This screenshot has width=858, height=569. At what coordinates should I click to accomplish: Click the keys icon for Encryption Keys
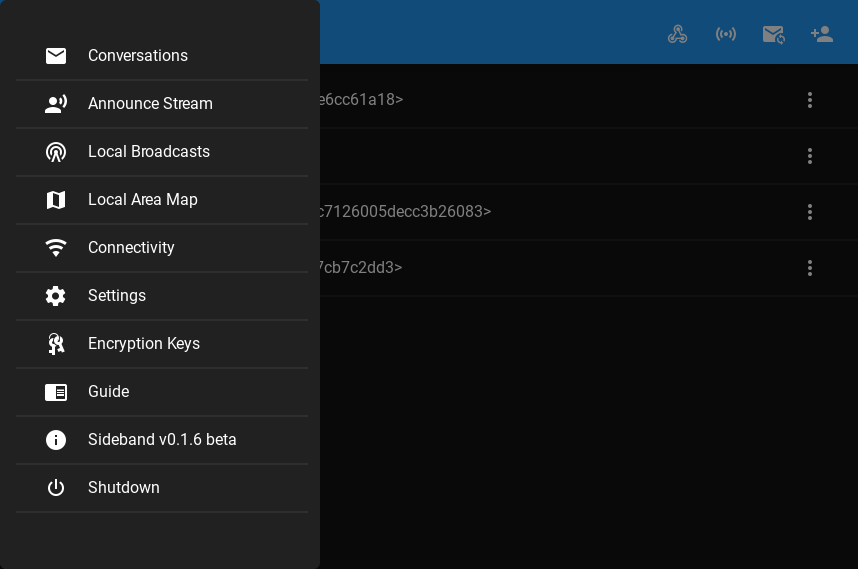56,344
